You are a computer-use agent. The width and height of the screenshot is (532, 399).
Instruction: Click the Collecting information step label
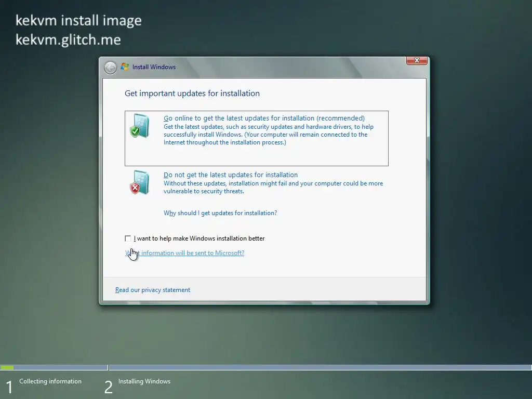50,381
